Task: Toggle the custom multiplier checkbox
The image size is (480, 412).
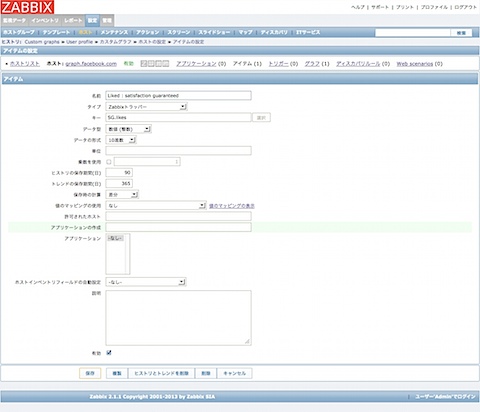Action: tap(109, 162)
